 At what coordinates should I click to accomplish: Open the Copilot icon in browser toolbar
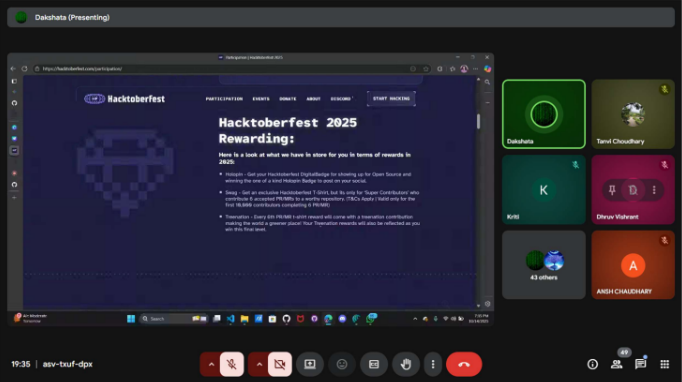(488, 69)
